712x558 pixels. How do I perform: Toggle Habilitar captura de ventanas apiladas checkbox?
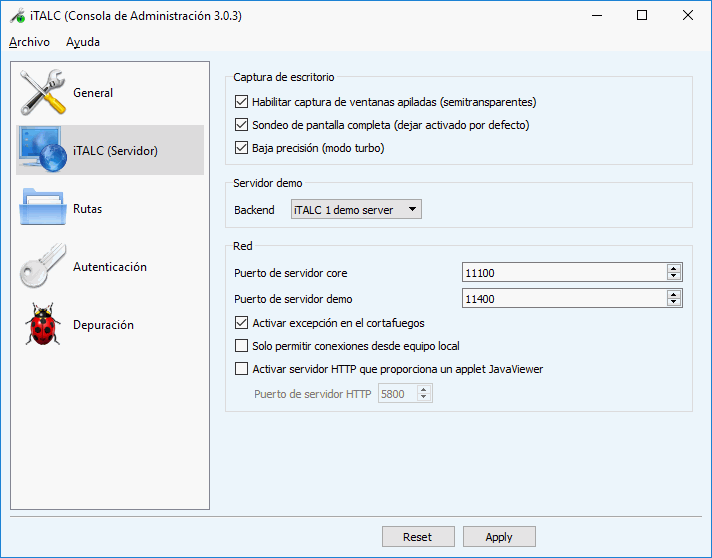tap(241, 102)
